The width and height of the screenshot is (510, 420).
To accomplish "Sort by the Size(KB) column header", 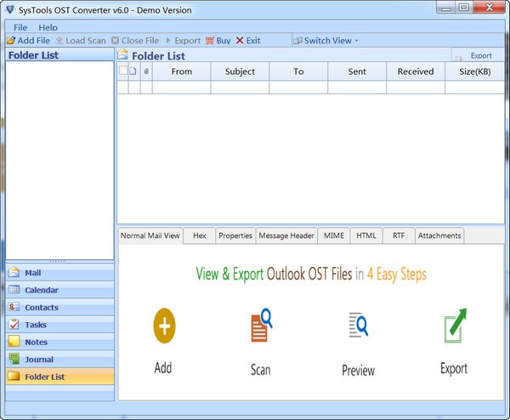I will [475, 71].
